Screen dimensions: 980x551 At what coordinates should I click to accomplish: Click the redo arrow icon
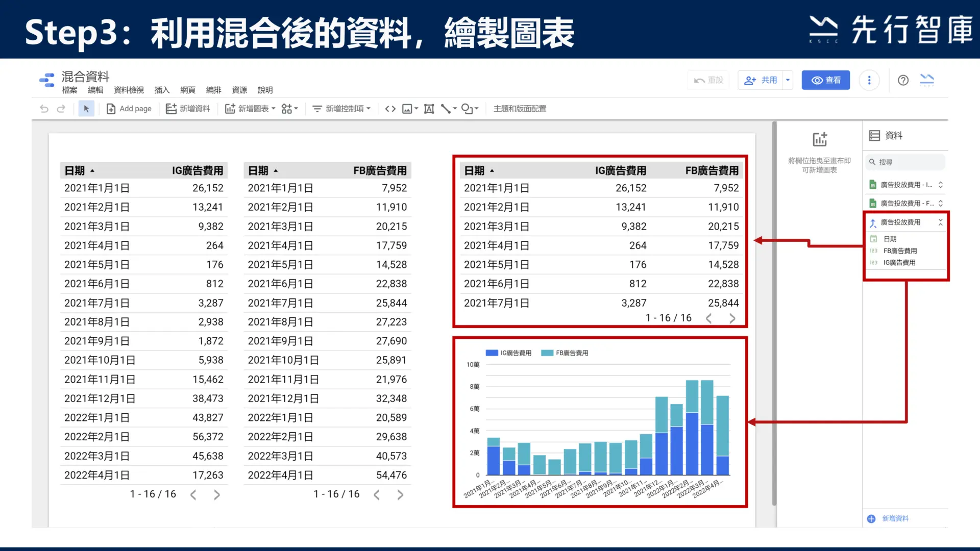point(61,109)
